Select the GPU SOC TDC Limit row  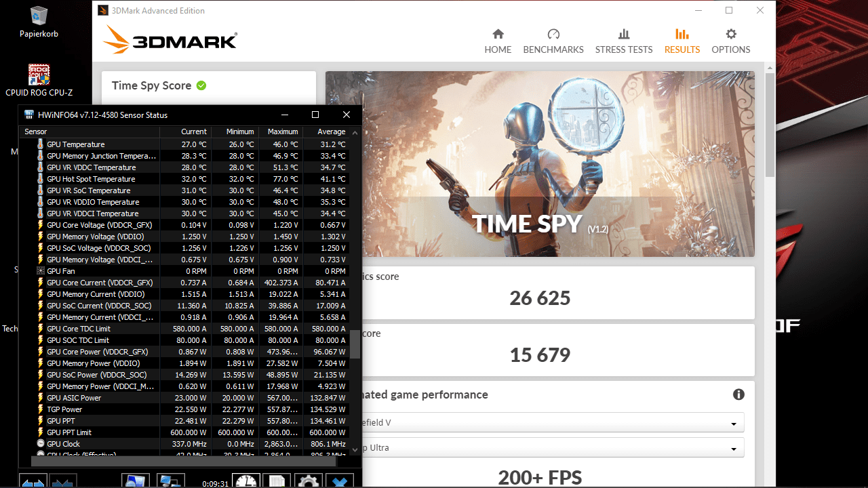coord(184,340)
